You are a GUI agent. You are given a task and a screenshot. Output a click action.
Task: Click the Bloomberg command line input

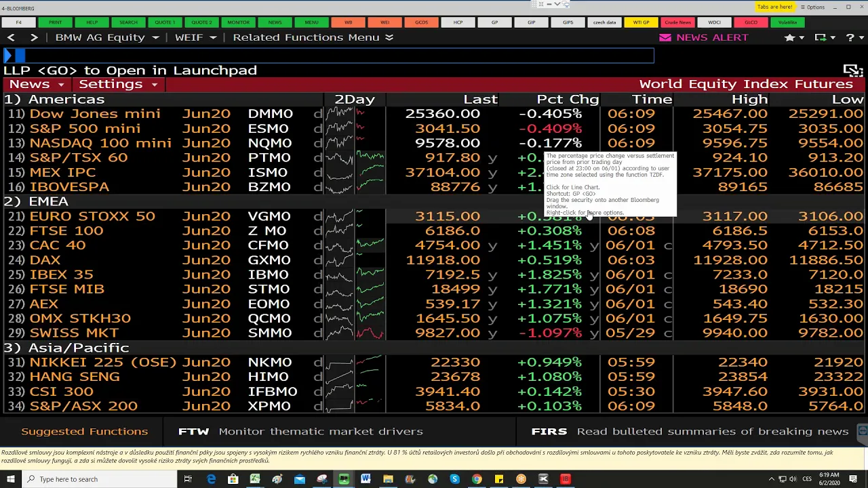pyautogui.click(x=329, y=56)
